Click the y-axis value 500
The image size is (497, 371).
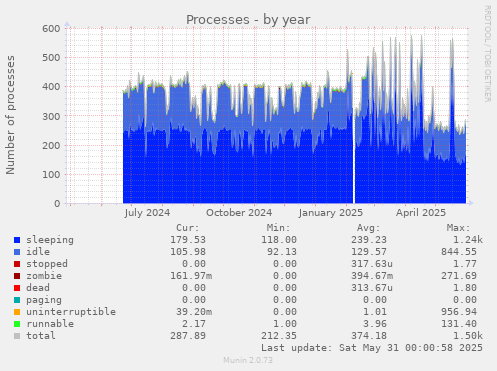point(51,58)
